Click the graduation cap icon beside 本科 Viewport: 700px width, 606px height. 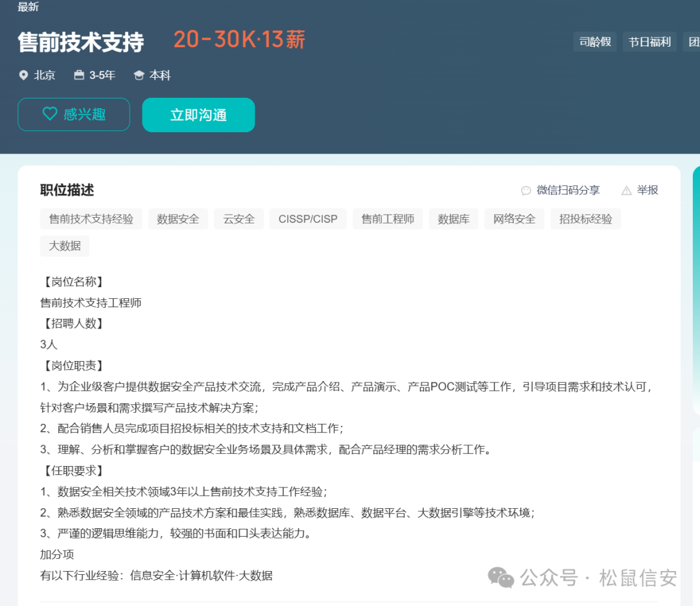(x=137, y=75)
